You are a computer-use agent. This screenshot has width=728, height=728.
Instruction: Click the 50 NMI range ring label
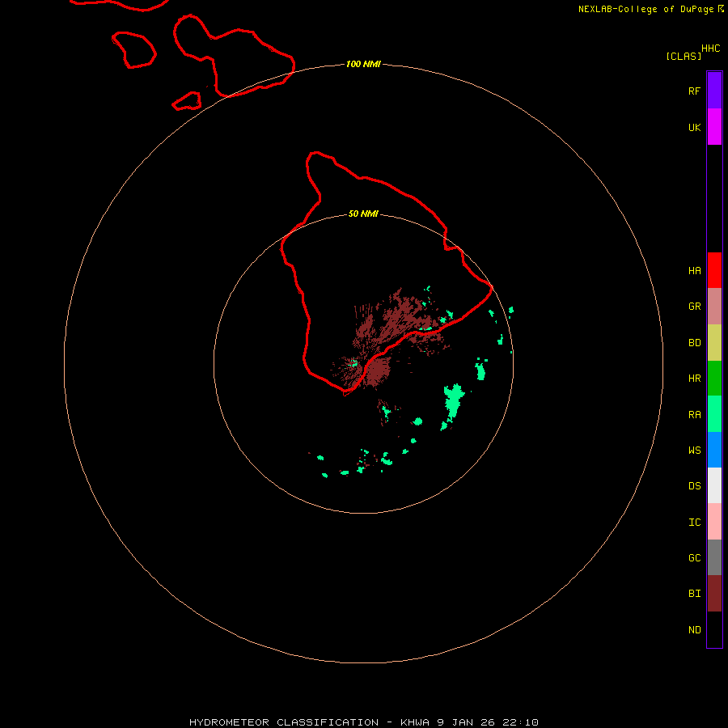363,214
